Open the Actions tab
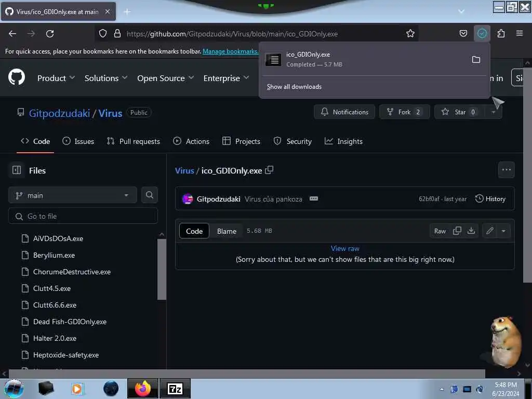 click(191, 141)
